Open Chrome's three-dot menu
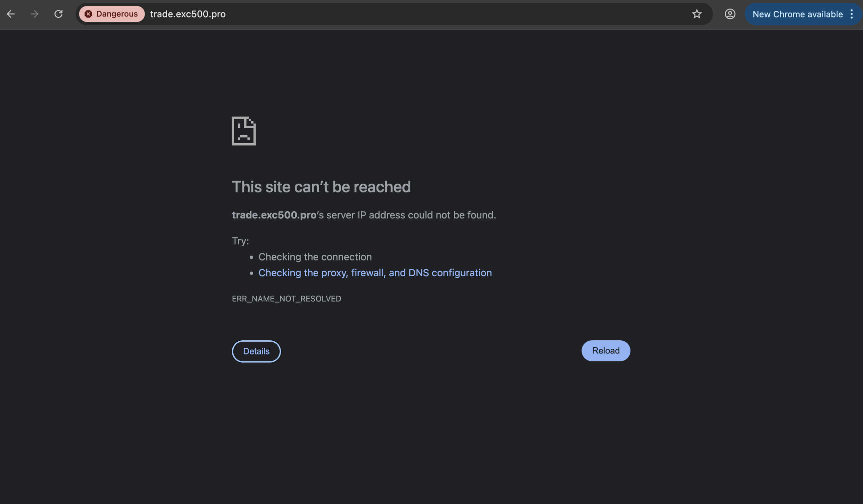This screenshot has width=863, height=504. 852,14
